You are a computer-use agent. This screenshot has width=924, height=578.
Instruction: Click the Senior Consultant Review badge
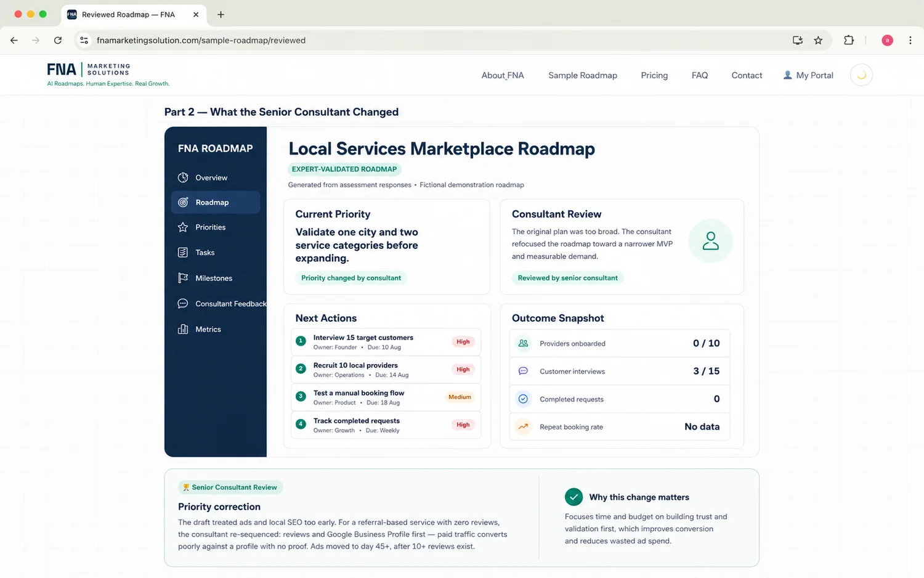230,487
